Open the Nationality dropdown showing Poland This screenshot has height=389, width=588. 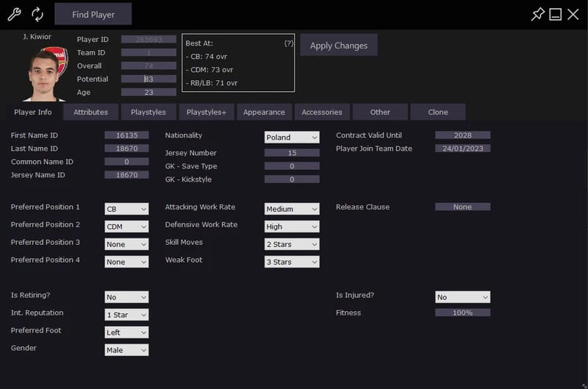pos(292,138)
